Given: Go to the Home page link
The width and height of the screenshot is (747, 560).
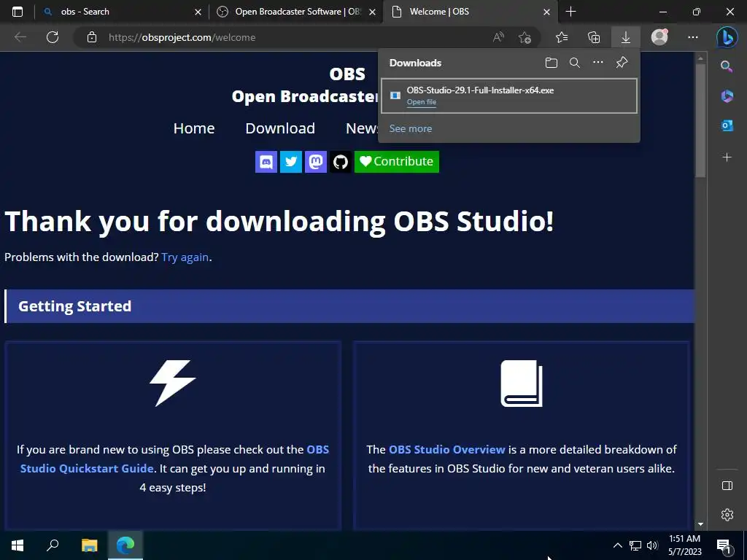Looking at the screenshot, I should 194,128.
